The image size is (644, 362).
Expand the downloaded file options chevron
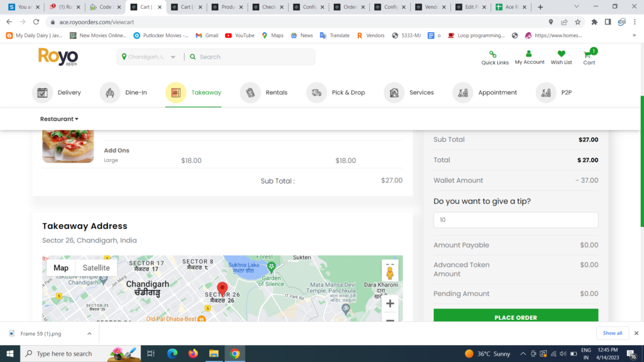coord(89,334)
